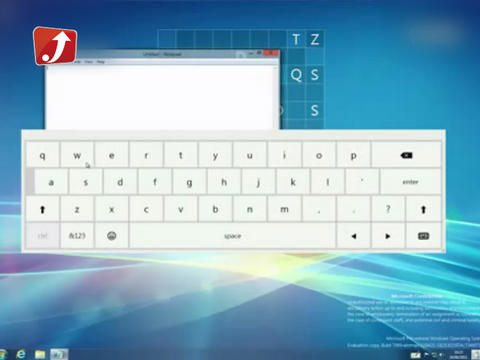Tap the question mark key
Image resolution: width=480 pixels, height=360 pixels.
[x=388, y=209]
